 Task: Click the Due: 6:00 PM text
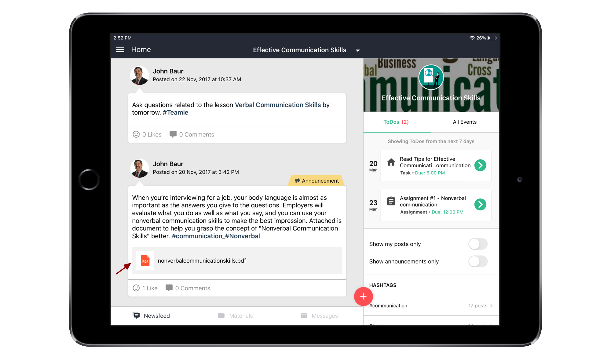pos(430,173)
